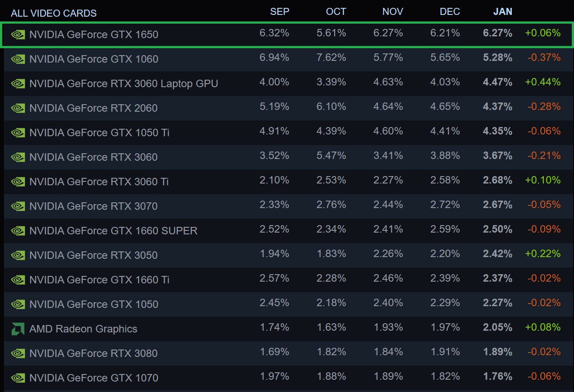
Task: Click the NVIDIA logo beside GeForce RTX 2060
Action: click(x=18, y=108)
